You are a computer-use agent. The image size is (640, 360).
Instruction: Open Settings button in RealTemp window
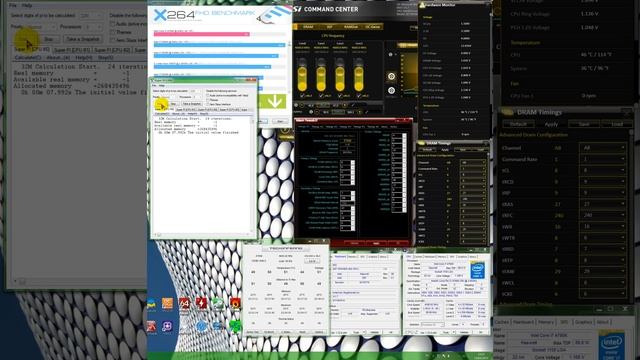tap(319, 332)
